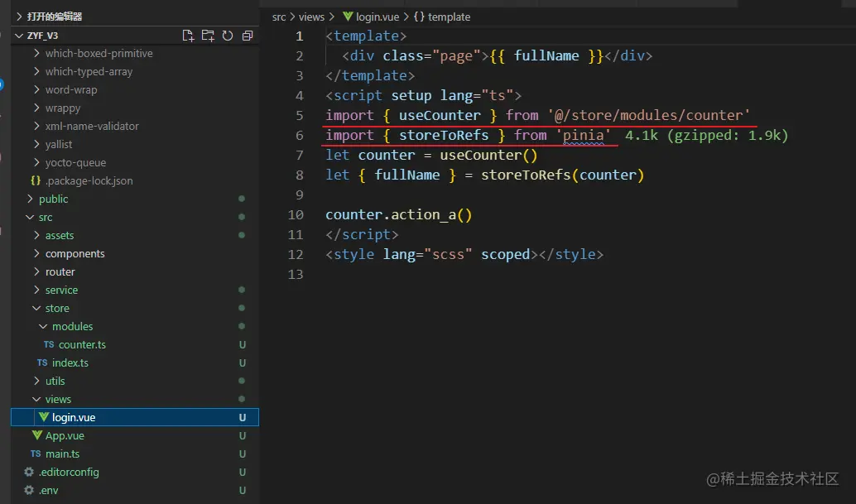
Task: Click line number 5 in the gutter
Action: point(299,116)
